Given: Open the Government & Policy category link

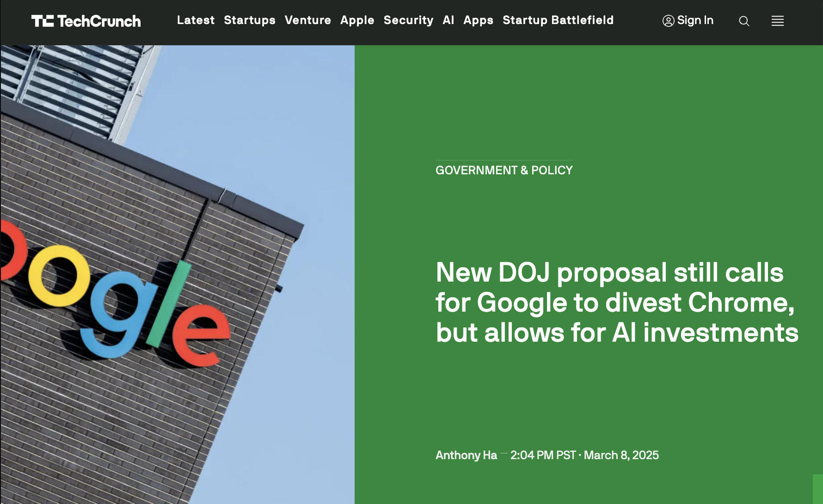Looking at the screenshot, I should pyautogui.click(x=504, y=170).
